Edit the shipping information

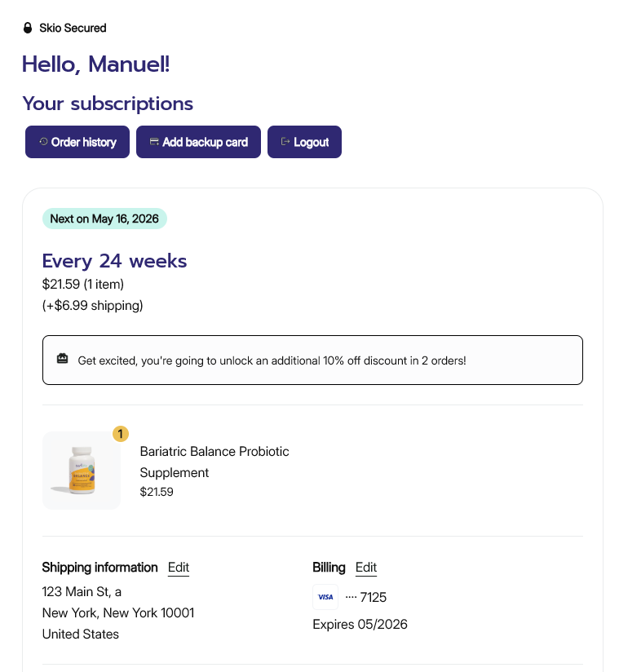pos(179,568)
